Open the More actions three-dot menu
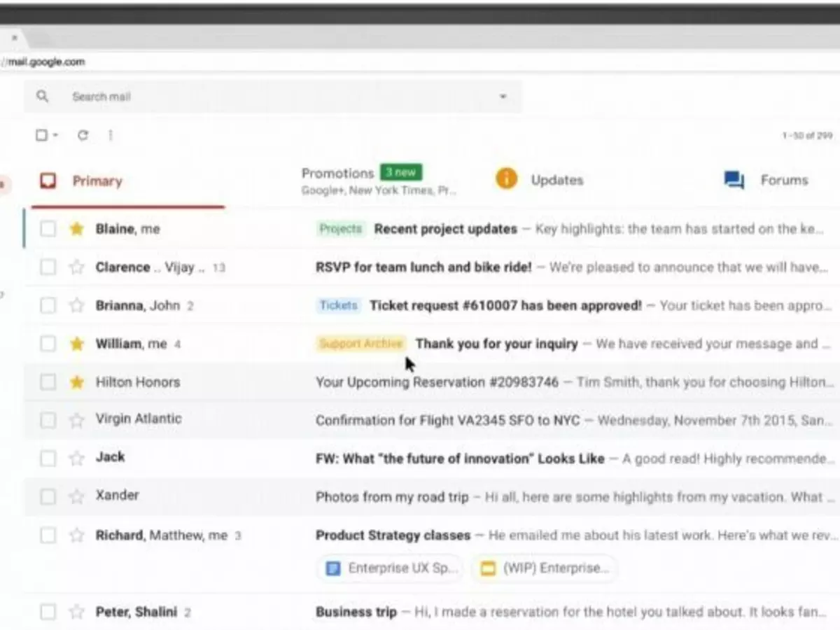The height and width of the screenshot is (630, 840). (x=110, y=135)
